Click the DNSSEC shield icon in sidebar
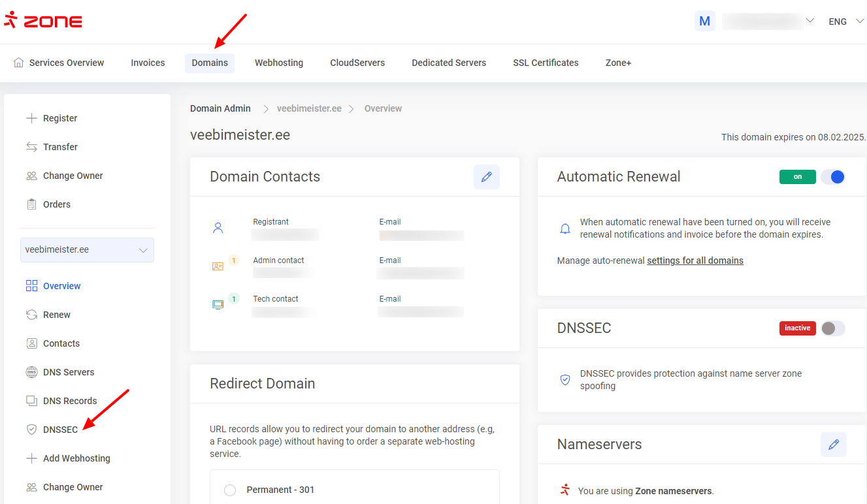 31,430
